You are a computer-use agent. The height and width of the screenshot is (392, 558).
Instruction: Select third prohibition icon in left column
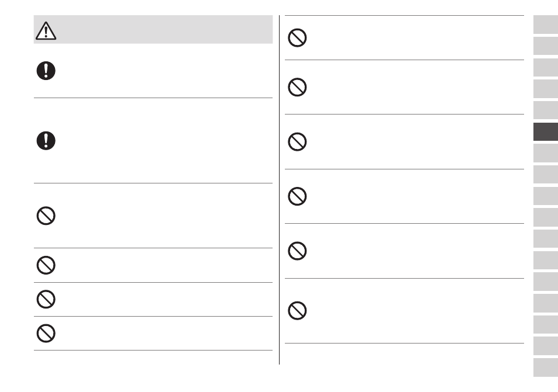[x=46, y=299]
